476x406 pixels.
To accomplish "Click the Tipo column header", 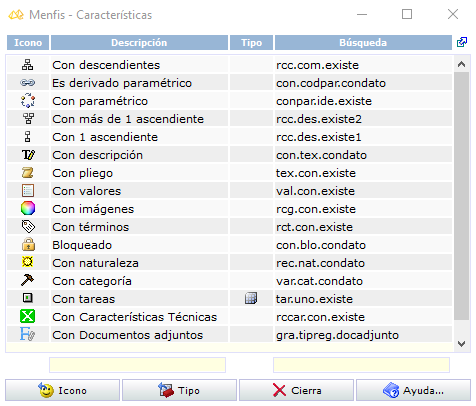I will pyautogui.click(x=251, y=43).
